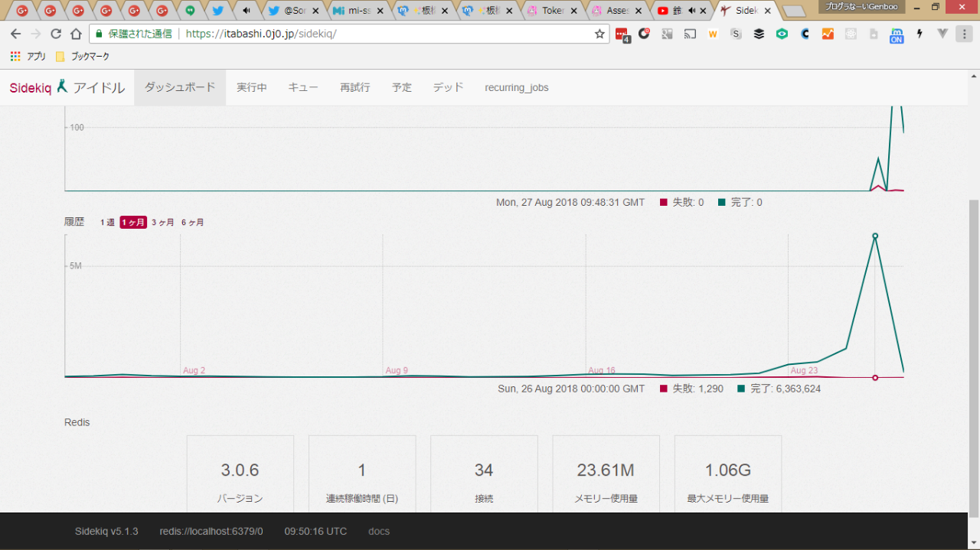Open the 再試行 (retries) tab
The width and height of the screenshot is (980, 550).
(x=354, y=87)
